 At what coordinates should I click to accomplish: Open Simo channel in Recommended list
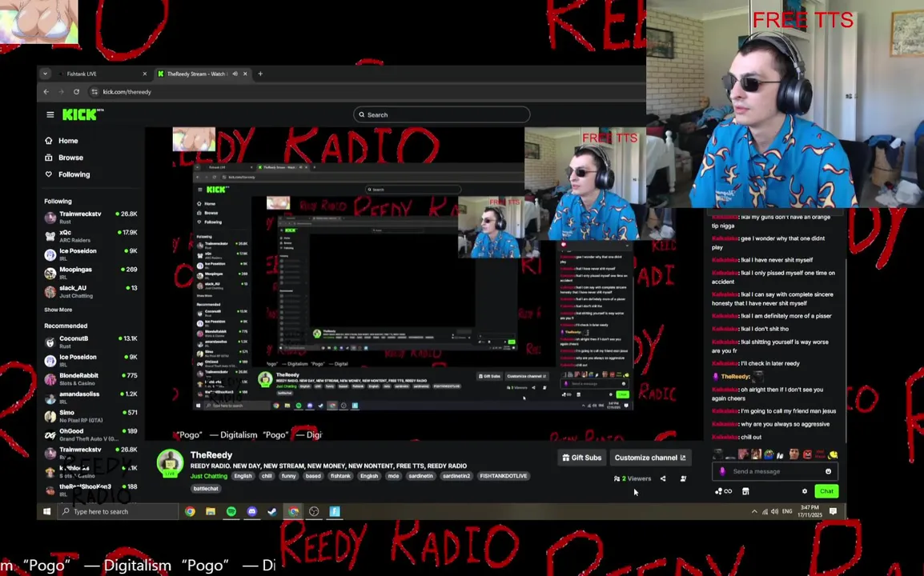pos(90,416)
